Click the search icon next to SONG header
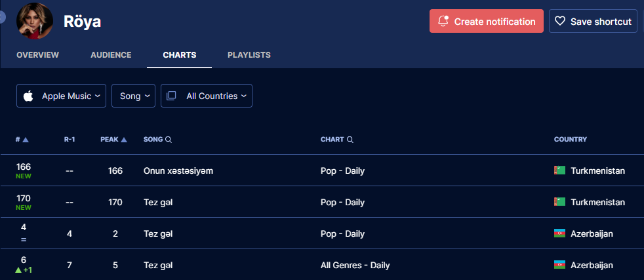Viewport: 644px width, 280px height. 169,140
